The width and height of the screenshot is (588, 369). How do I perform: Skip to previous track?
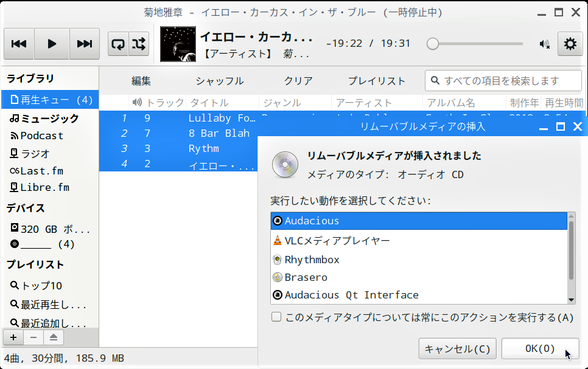coord(19,44)
